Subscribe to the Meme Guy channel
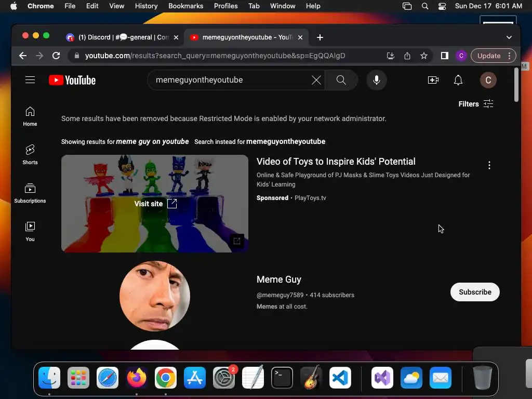This screenshot has width=532, height=399. coord(475,292)
